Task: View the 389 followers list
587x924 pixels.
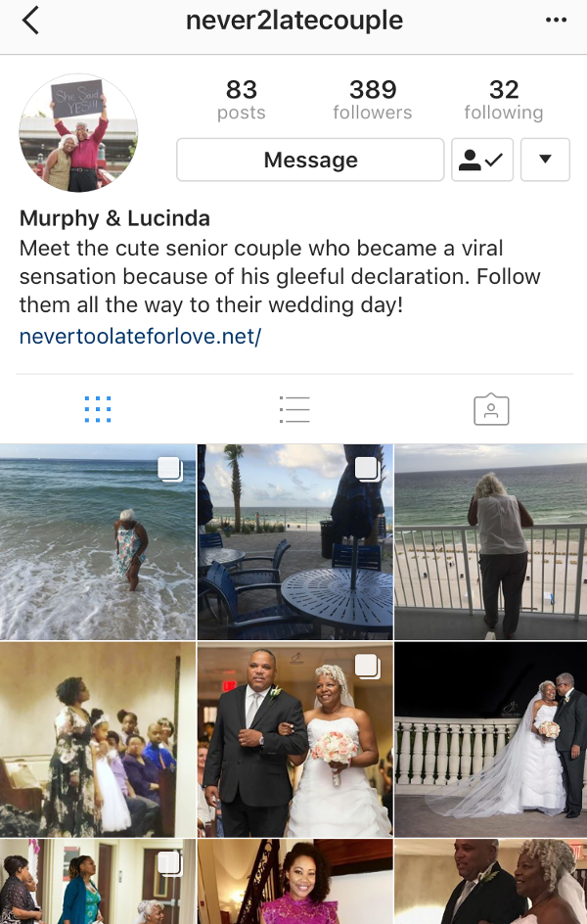Action: tap(373, 100)
